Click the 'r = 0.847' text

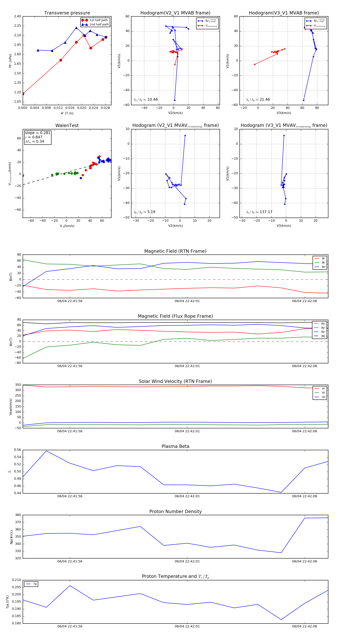pyautogui.click(x=34, y=137)
